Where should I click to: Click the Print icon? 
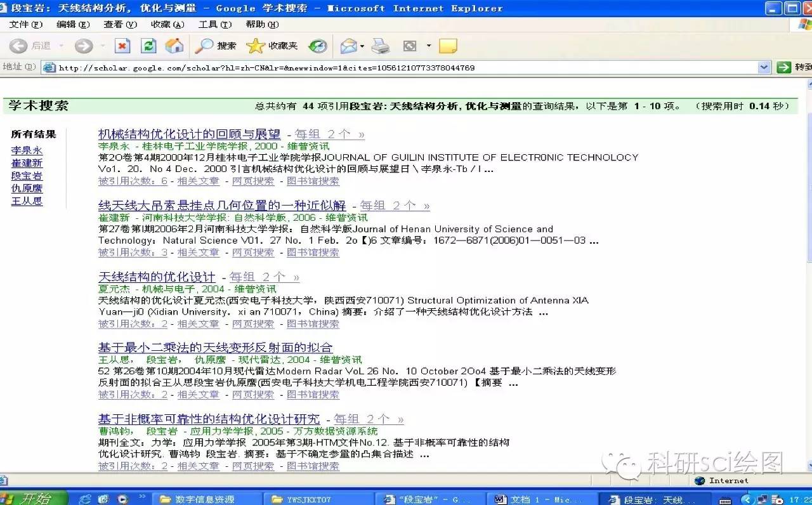(x=381, y=46)
